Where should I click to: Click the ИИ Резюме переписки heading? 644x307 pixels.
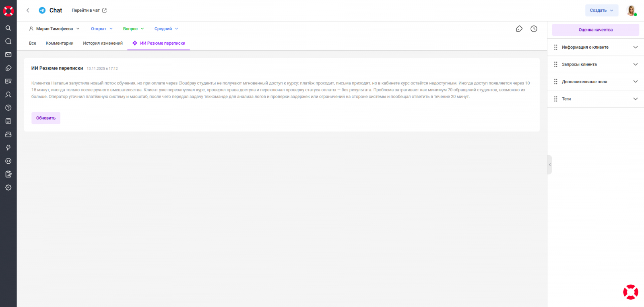pyautogui.click(x=57, y=68)
